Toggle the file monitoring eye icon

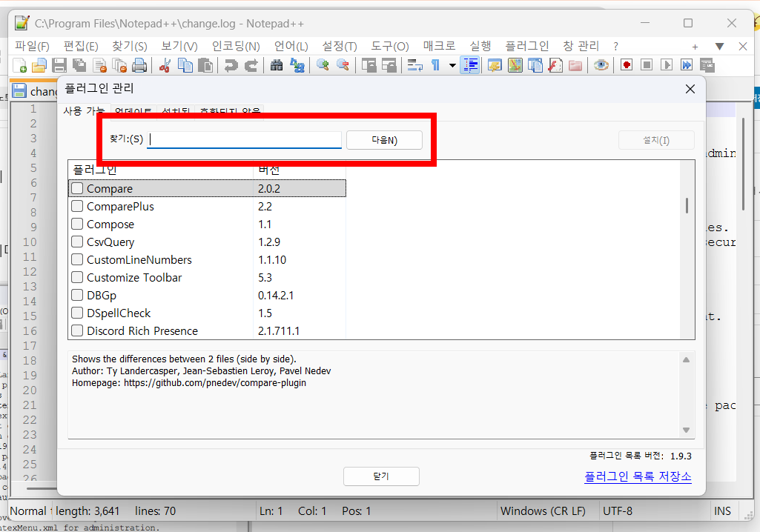pos(601,65)
